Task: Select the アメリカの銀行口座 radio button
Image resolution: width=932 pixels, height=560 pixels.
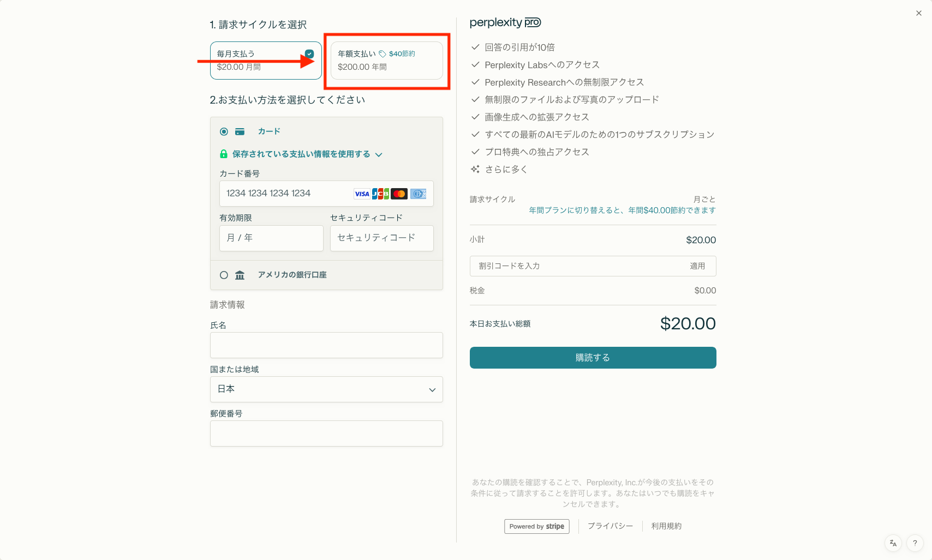Action: [224, 275]
